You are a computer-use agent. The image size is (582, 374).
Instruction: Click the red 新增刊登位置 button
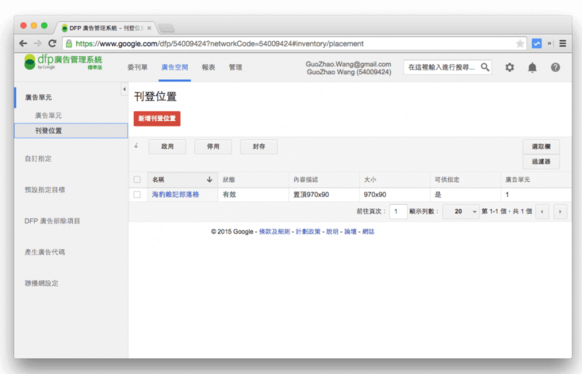pyautogui.click(x=157, y=118)
